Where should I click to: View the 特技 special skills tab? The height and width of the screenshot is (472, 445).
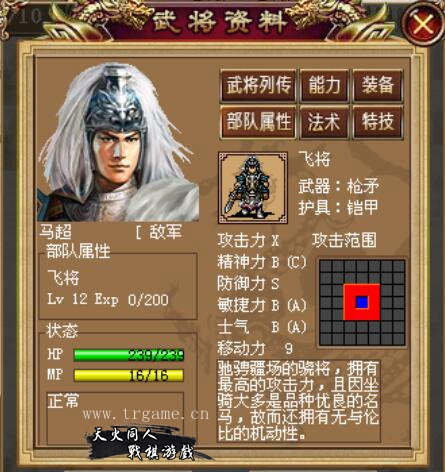click(378, 122)
